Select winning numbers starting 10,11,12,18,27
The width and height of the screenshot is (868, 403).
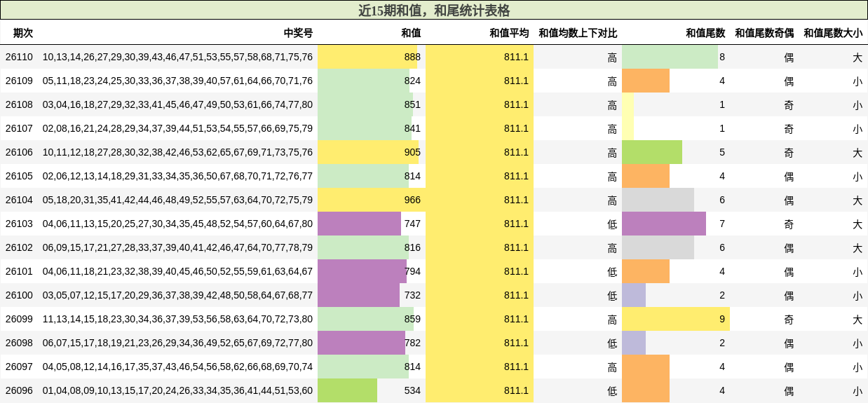click(x=177, y=152)
